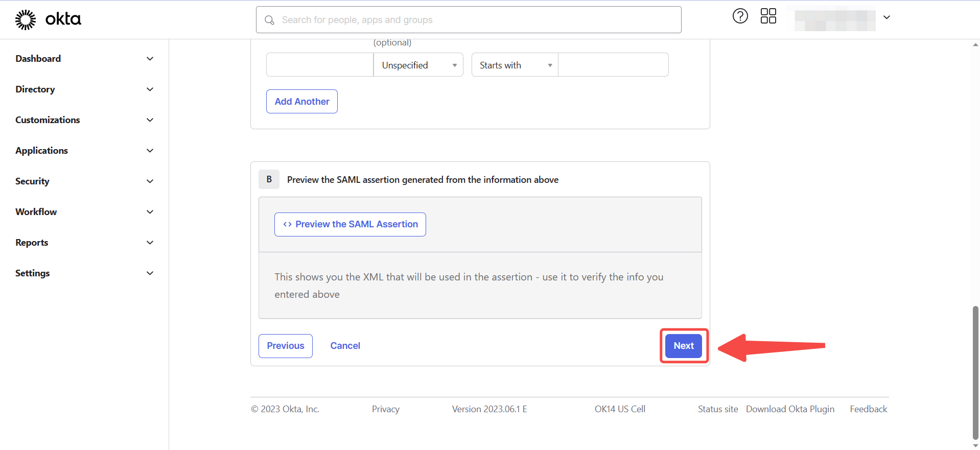Open the apps grid icon

pos(768,16)
